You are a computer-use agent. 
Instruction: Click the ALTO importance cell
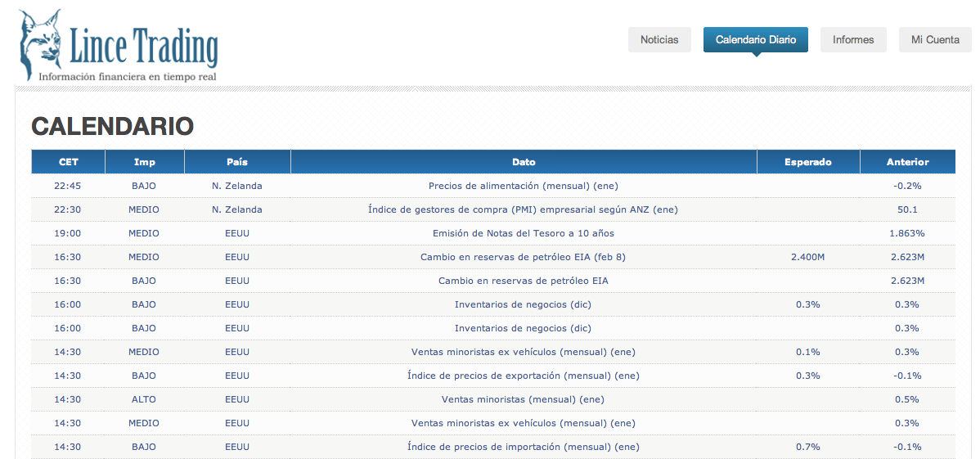pyautogui.click(x=144, y=399)
